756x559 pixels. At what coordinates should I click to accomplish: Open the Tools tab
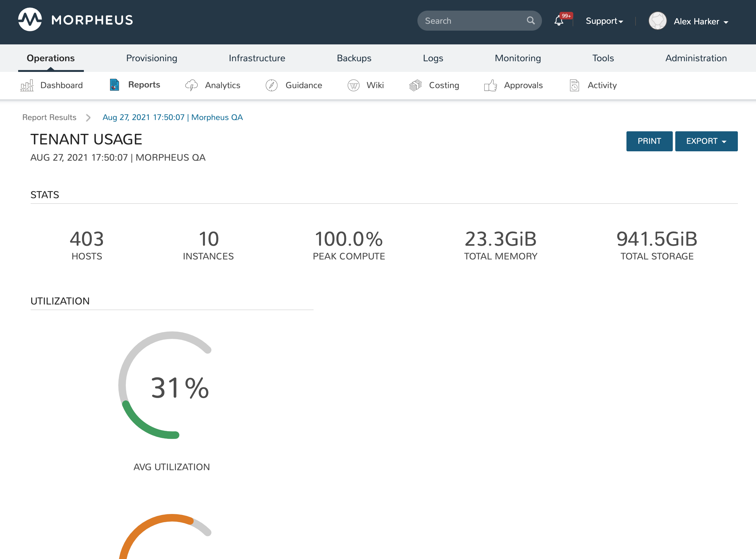tap(603, 58)
